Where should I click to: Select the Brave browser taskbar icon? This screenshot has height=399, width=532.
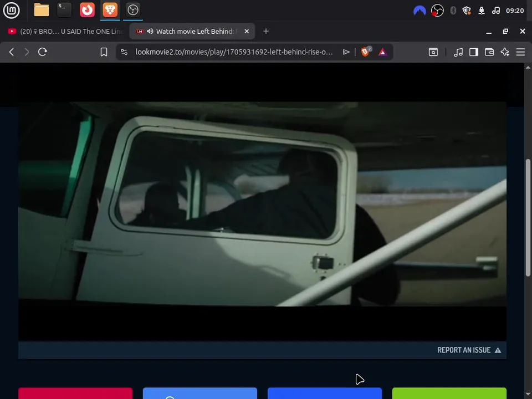110,10
